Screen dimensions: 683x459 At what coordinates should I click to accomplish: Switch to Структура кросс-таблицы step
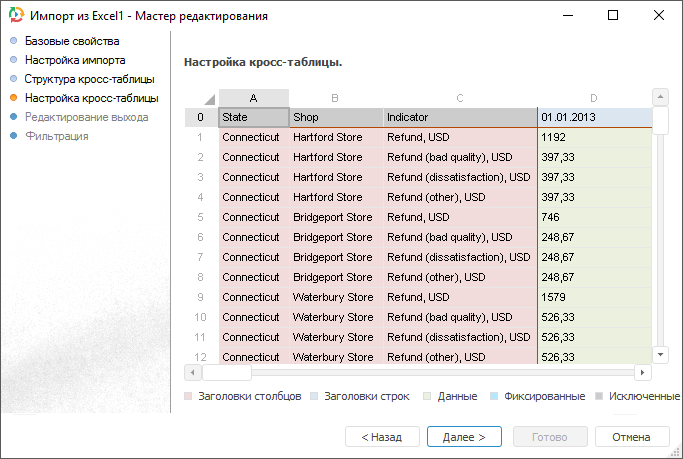click(89, 79)
